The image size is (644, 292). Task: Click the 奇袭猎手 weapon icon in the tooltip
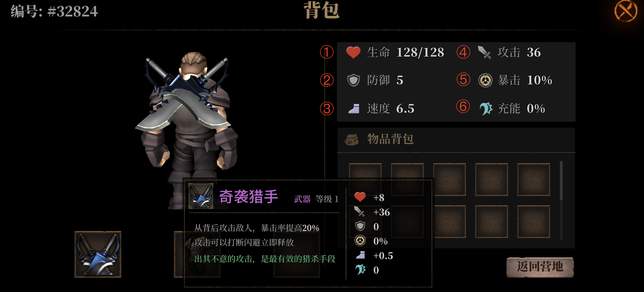(201, 196)
